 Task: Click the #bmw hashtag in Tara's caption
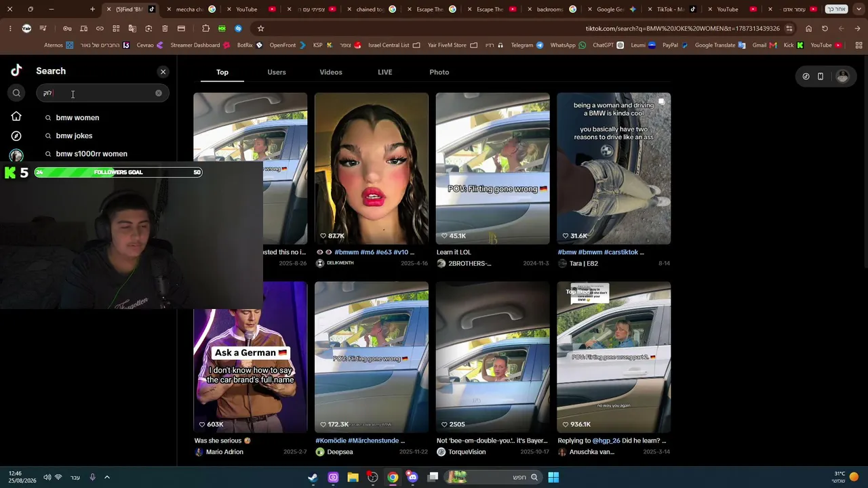[566, 252]
